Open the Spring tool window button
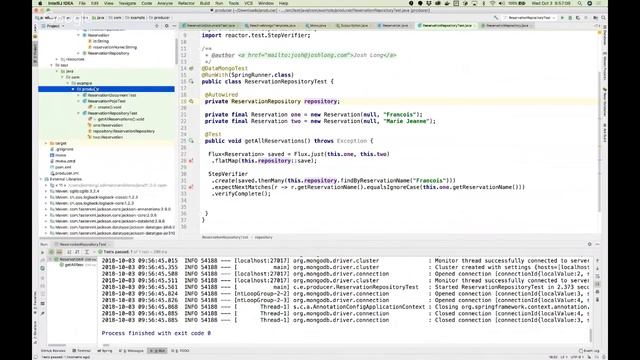The image size is (640, 360). coord(105,351)
